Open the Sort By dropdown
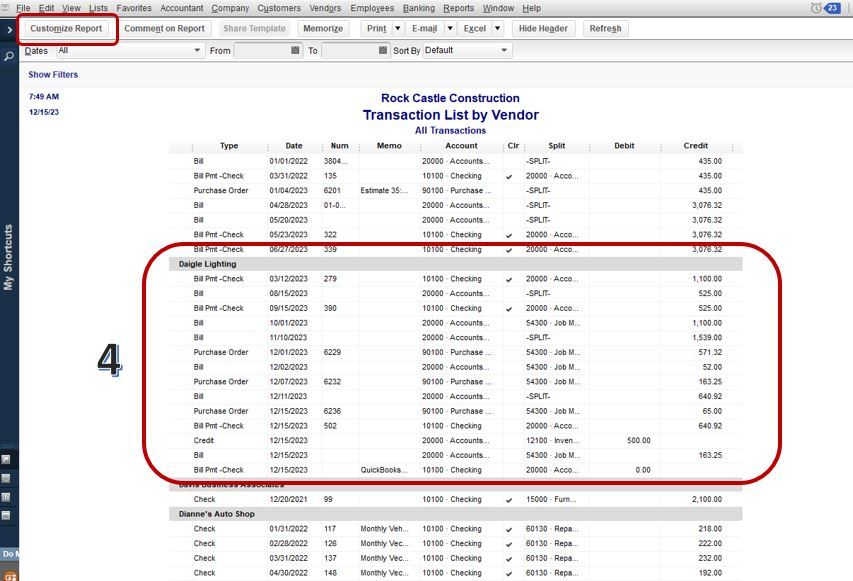 coord(467,50)
